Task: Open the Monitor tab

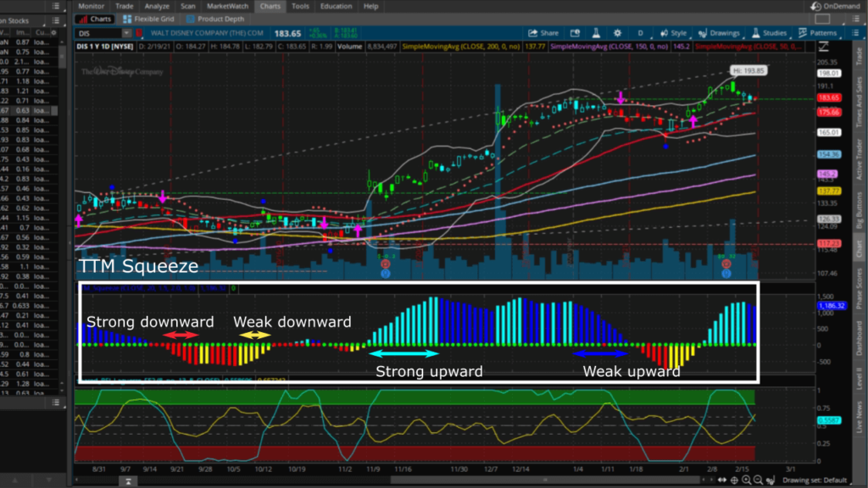Action: tap(91, 6)
